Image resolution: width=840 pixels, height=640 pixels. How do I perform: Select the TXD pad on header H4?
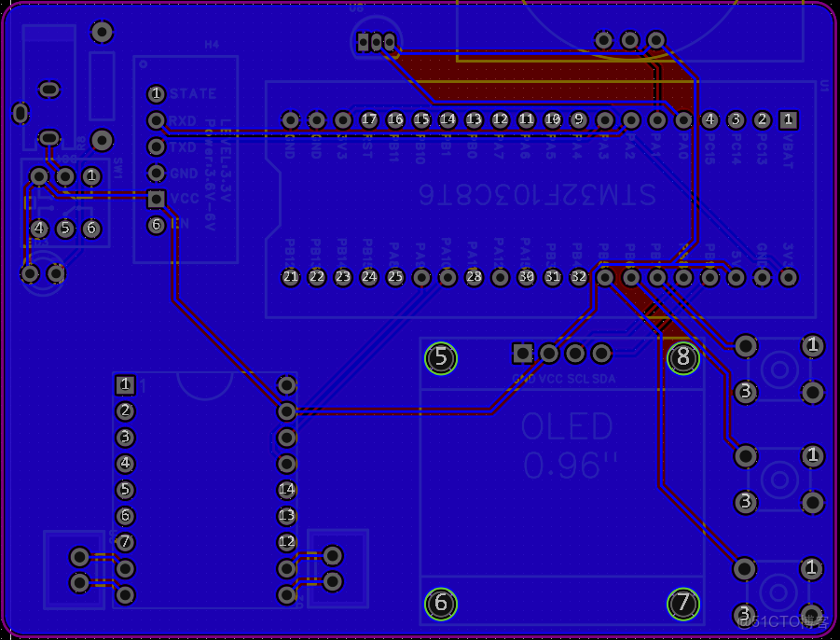coord(155,147)
